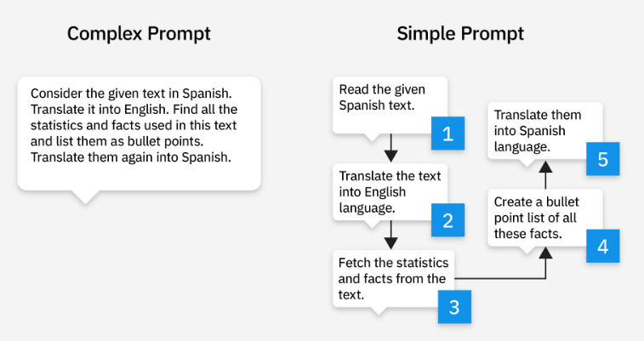This screenshot has height=341, width=644.
Task: Click 'Fetch the statistics and facts' box
Action: point(393,279)
